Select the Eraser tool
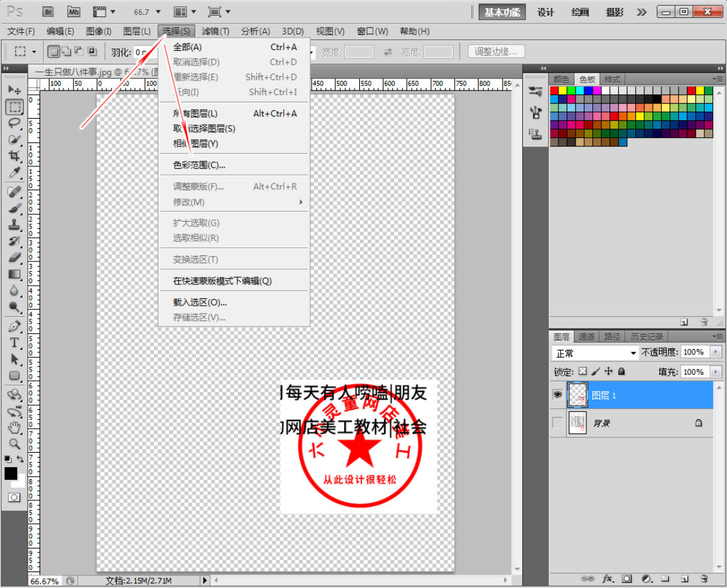The width and height of the screenshot is (727, 588). (15, 257)
